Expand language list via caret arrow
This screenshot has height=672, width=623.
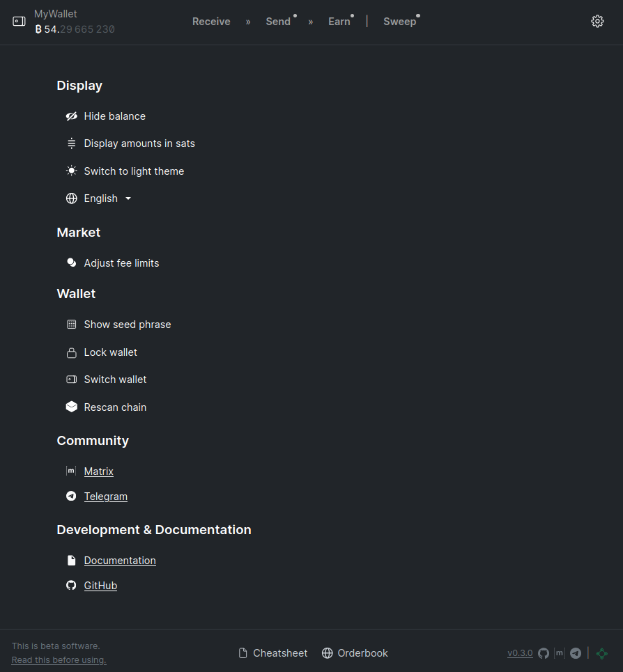(128, 198)
